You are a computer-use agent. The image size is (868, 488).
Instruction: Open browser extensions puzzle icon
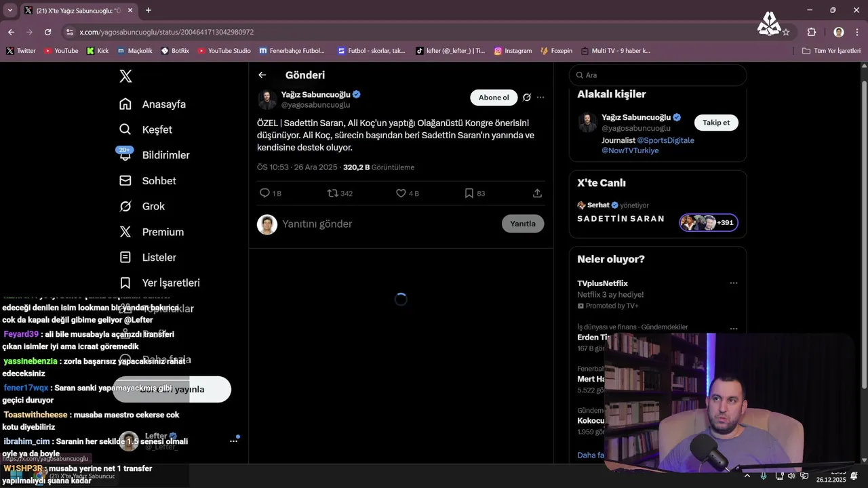click(x=812, y=32)
